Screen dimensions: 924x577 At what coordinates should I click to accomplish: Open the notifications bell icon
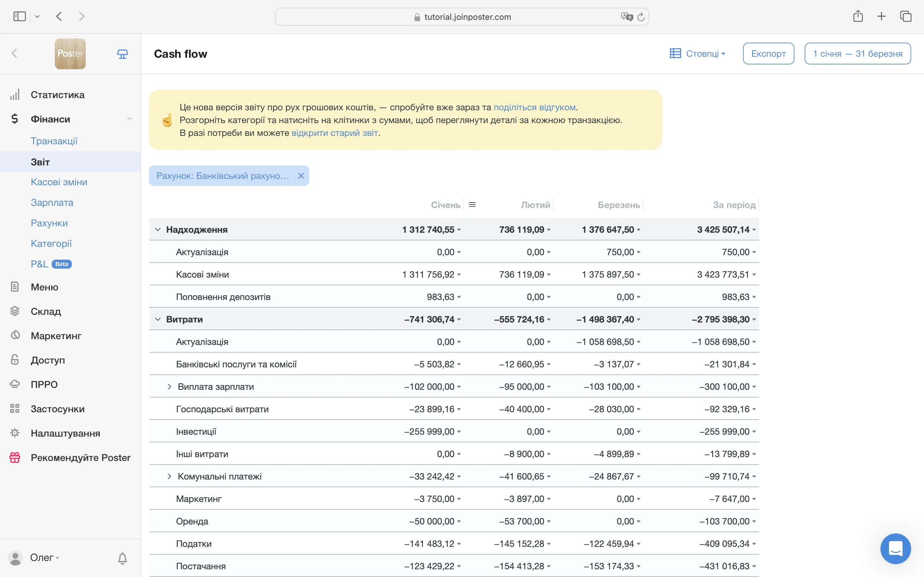pos(122,558)
